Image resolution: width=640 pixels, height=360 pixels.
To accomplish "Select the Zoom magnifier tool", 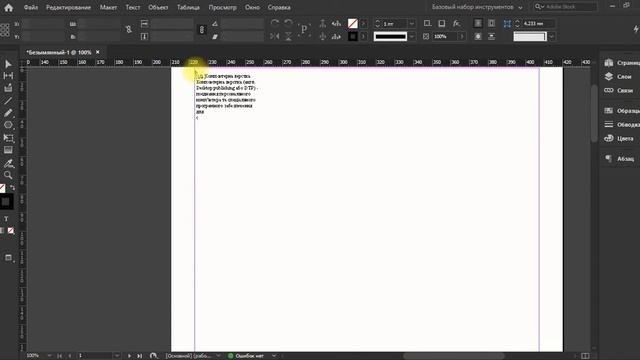I will click(8, 175).
